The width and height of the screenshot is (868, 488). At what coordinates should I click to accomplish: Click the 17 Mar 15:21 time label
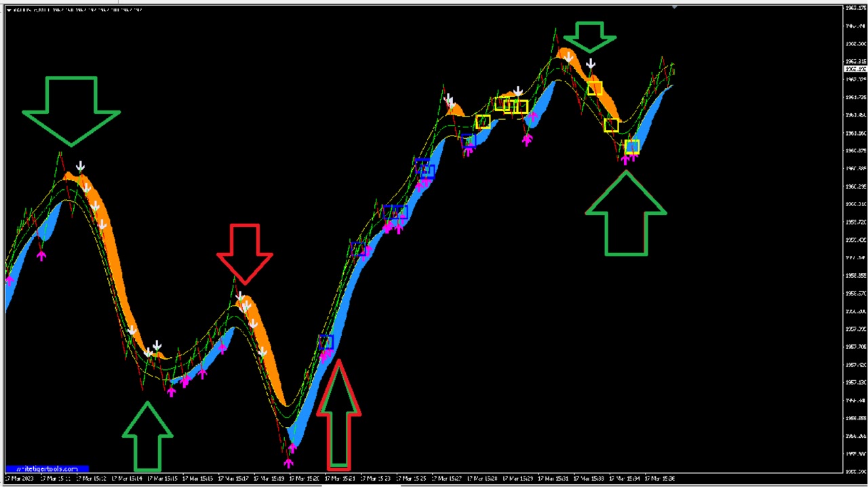pos(340,479)
